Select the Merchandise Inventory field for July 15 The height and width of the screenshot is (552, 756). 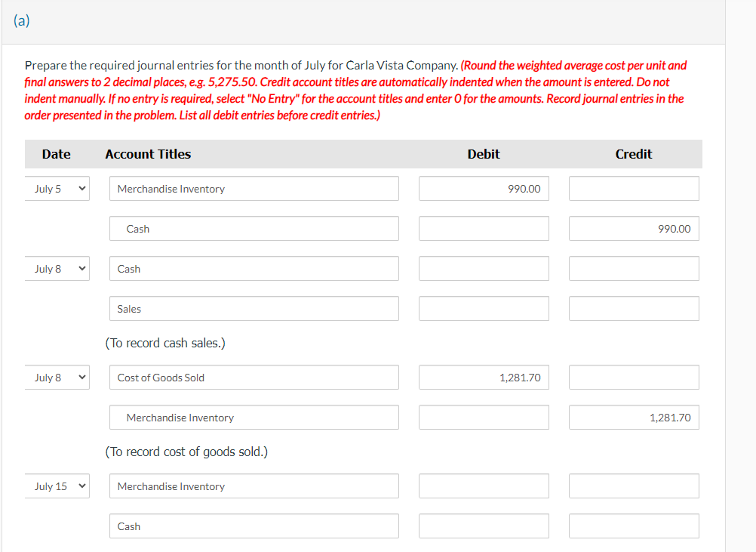(x=254, y=486)
